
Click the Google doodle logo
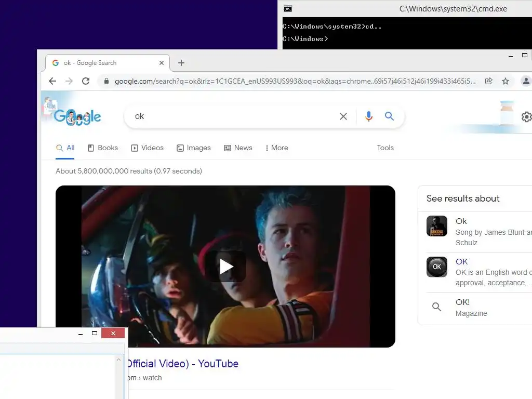[x=77, y=116]
